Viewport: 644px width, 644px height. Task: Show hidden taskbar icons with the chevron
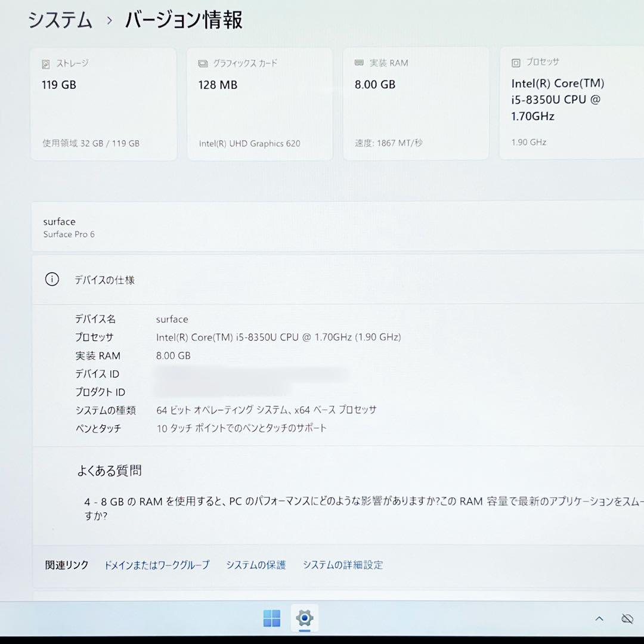pos(599,618)
